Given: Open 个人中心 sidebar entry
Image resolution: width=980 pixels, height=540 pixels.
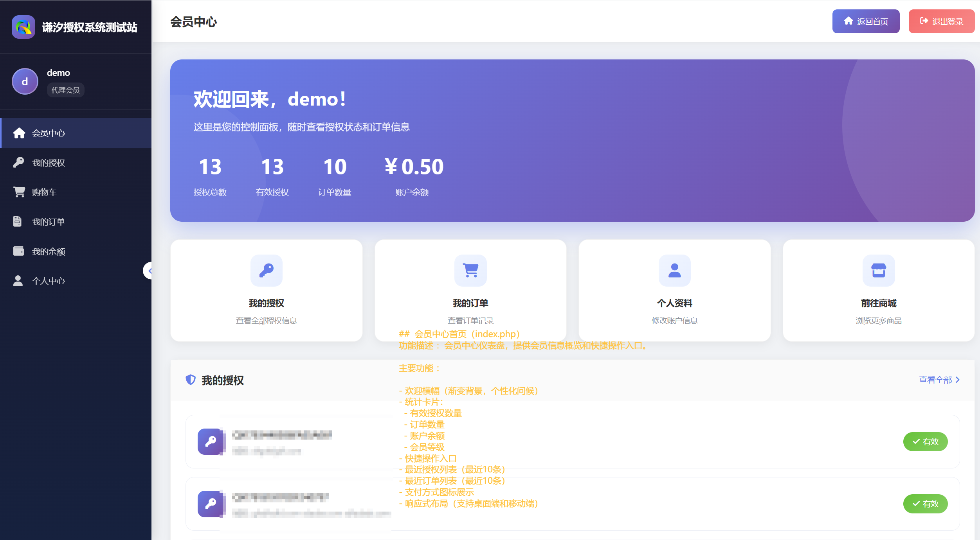Looking at the screenshot, I should click(76, 281).
